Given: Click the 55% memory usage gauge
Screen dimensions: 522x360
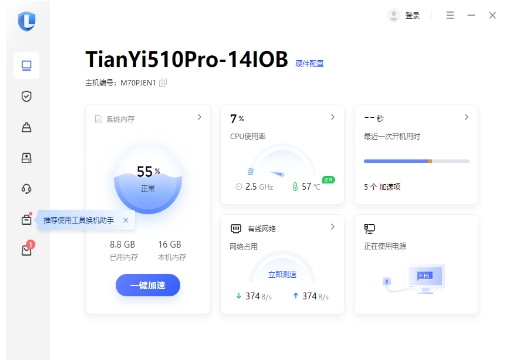Looking at the screenshot, I should tap(148, 179).
